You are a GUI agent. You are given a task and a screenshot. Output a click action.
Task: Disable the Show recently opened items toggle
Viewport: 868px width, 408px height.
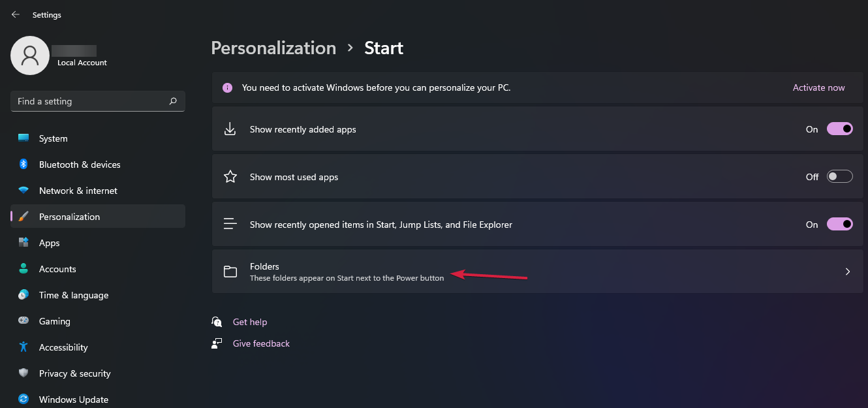[x=840, y=225]
